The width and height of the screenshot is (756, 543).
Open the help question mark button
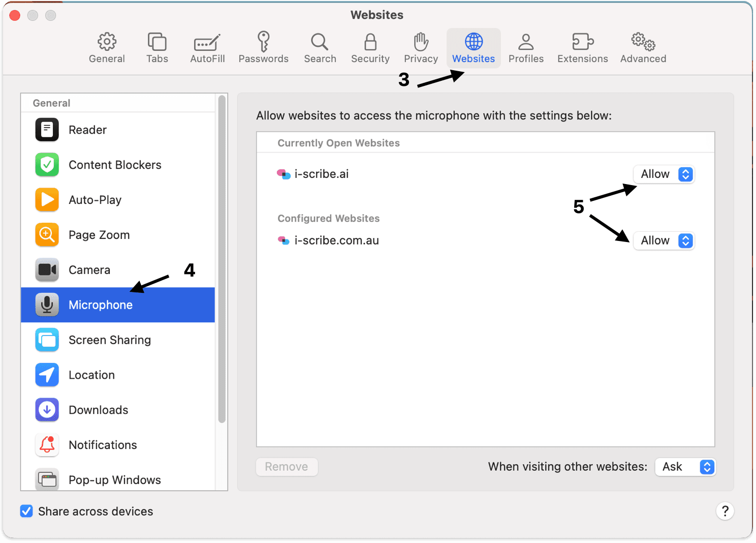(x=725, y=511)
